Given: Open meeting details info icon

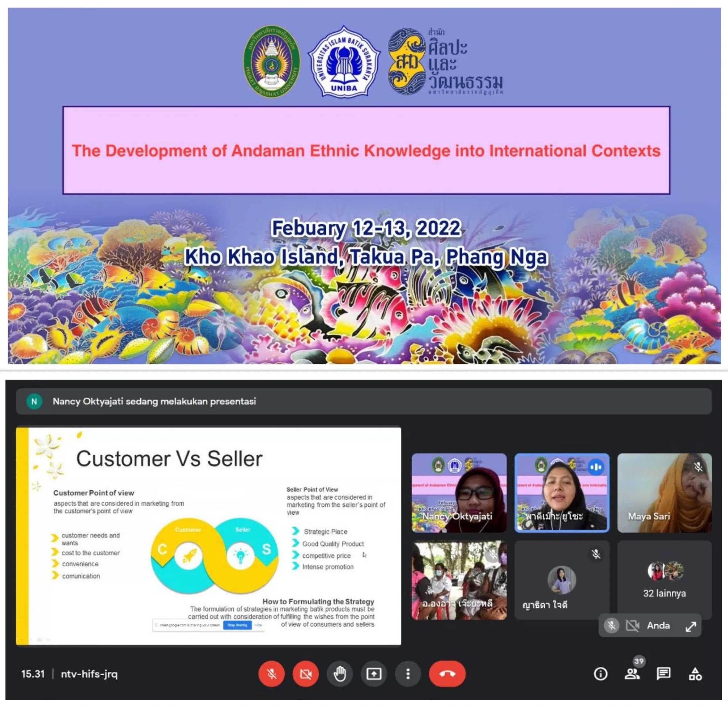Looking at the screenshot, I should tap(601, 674).
